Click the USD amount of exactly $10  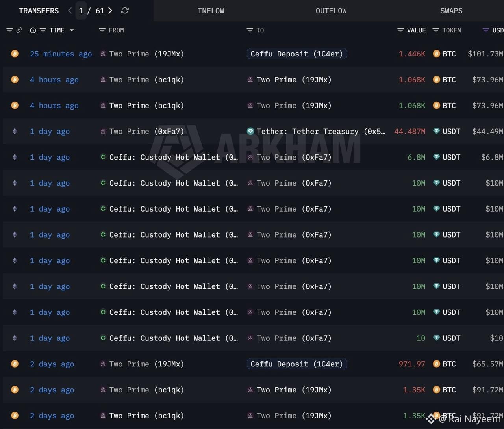click(497, 338)
